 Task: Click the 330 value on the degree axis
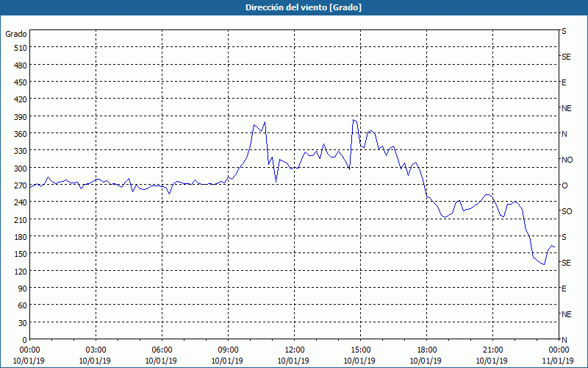[x=21, y=151]
